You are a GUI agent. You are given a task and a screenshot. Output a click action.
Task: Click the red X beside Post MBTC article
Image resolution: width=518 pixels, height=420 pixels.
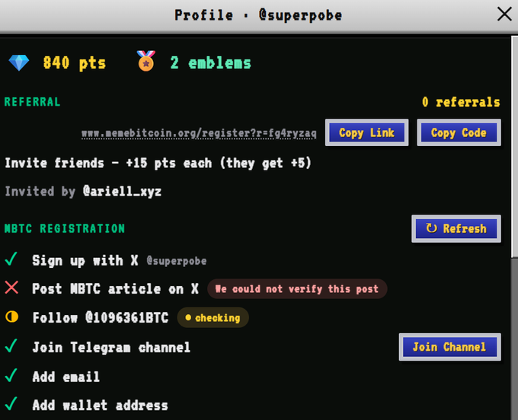(11, 288)
